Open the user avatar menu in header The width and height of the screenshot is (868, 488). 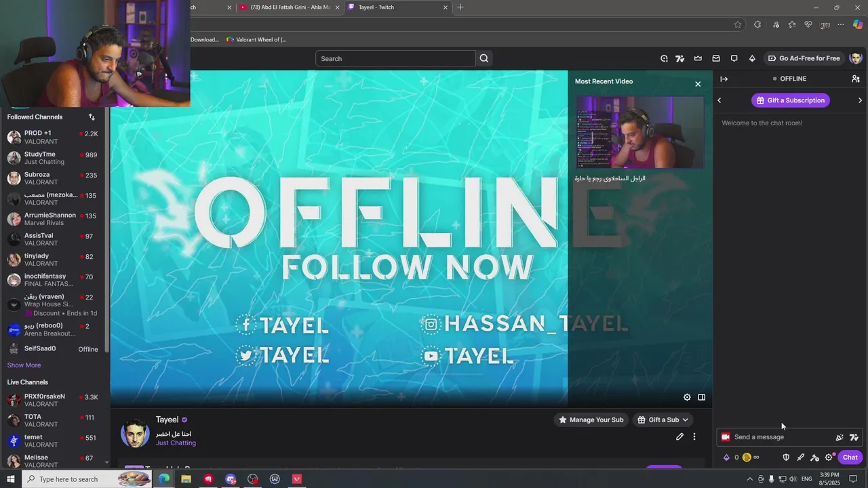[x=855, y=58]
